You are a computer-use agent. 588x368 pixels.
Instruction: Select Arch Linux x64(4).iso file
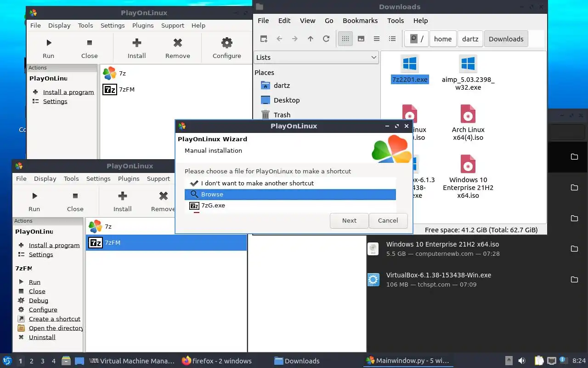pos(468,122)
